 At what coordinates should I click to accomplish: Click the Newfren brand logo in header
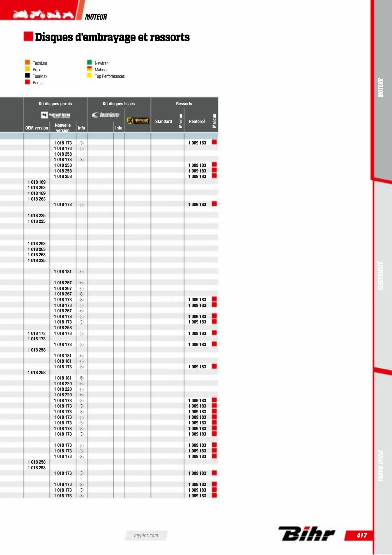click(55, 115)
